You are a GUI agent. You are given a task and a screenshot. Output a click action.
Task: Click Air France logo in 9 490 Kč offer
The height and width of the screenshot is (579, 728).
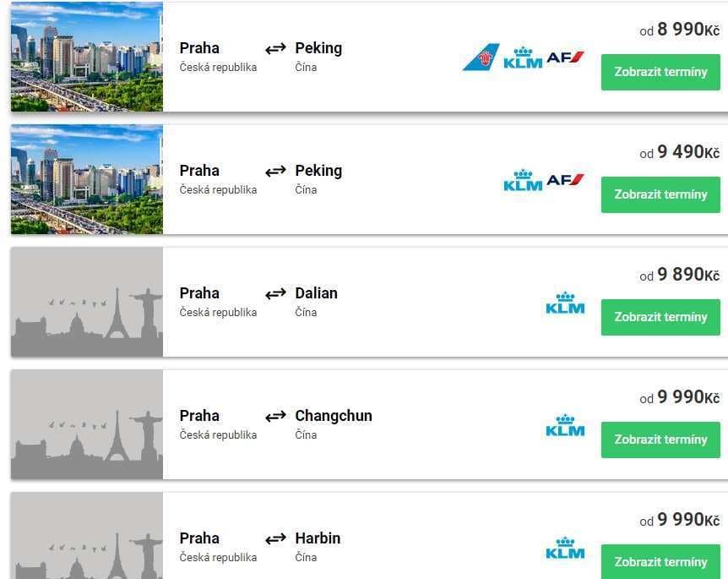coord(565,179)
